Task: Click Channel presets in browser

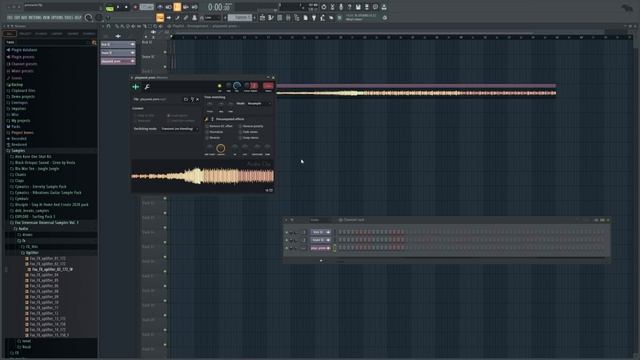Action: [x=24, y=64]
